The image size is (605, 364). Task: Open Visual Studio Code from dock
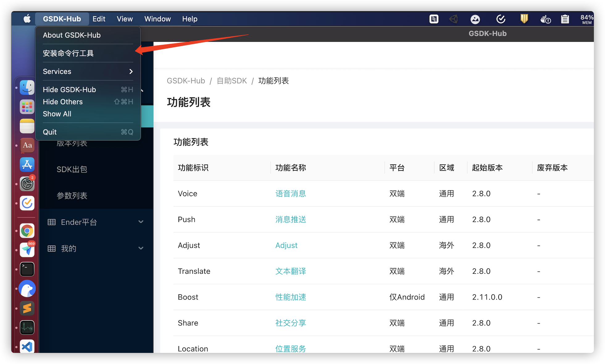[27, 346]
